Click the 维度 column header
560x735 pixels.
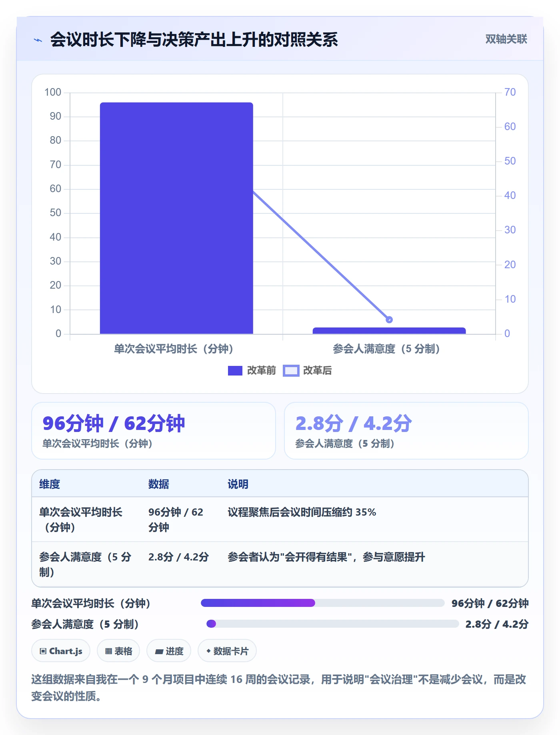pyautogui.click(x=50, y=484)
